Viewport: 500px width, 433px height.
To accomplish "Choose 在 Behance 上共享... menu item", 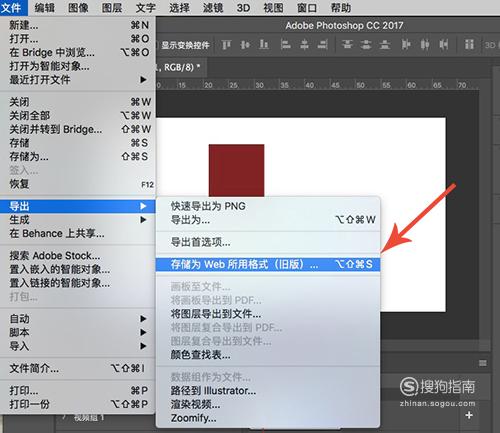I will pyautogui.click(x=78, y=233).
